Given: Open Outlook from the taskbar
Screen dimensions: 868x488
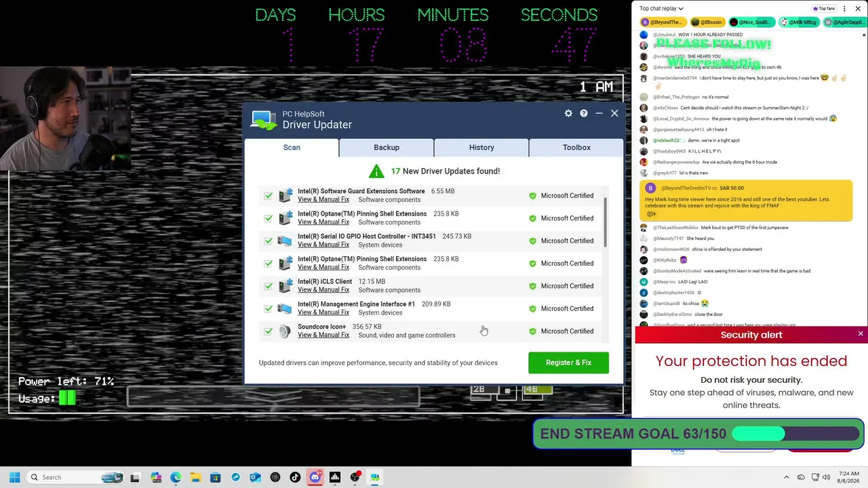Looking at the screenshot, I should tap(255, 477).
